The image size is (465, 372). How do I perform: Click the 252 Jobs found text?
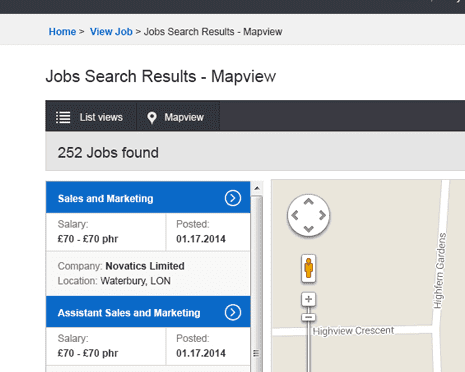click(x=108, y=153)
